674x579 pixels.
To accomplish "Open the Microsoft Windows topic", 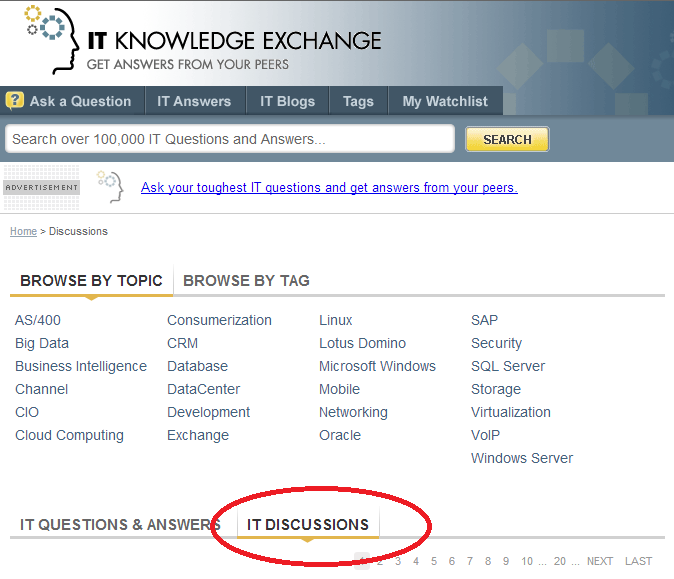I will click(x=377, y=366).
